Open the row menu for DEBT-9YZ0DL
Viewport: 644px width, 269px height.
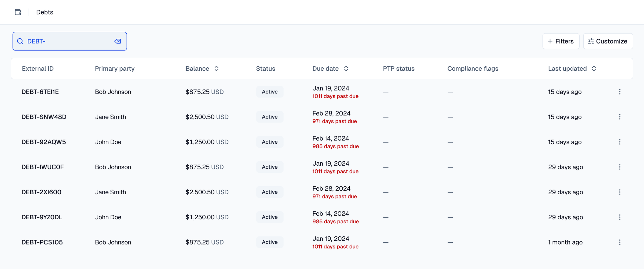[x=620, y=217]
